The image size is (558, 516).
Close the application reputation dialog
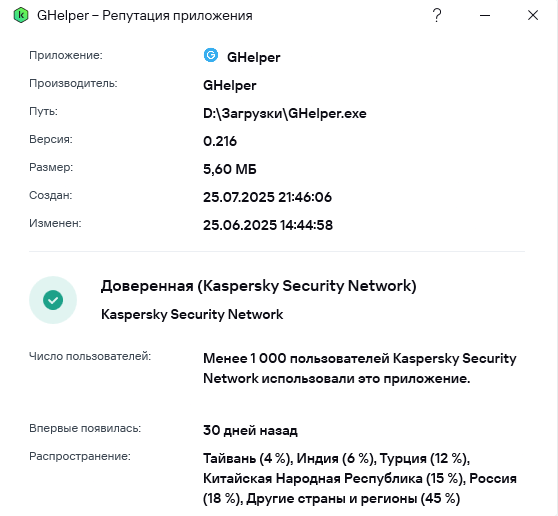[533, 15]
